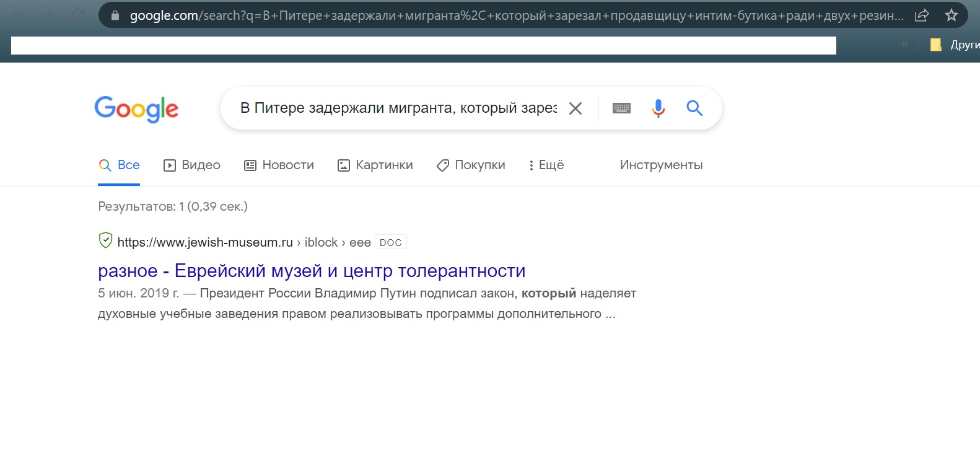Switch to the Видео tab
The height and width of the screenshot is (453, 980).
[192, 165]
